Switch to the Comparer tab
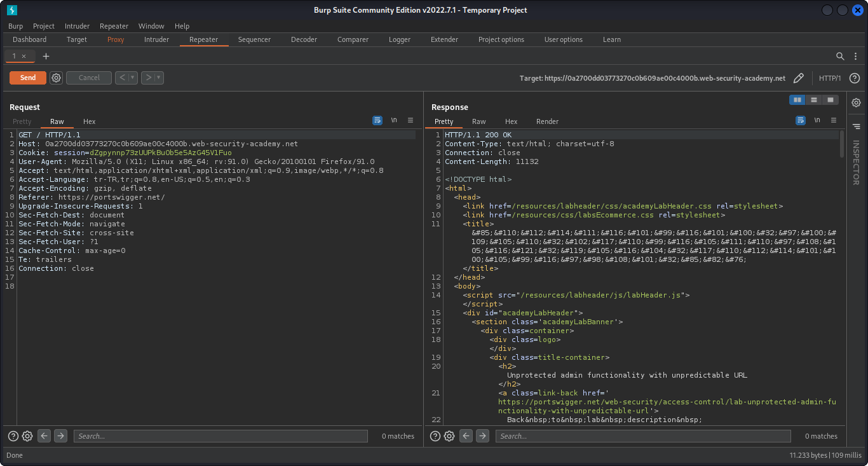Viewport: 868px width, 466px height. pos(353,39)
